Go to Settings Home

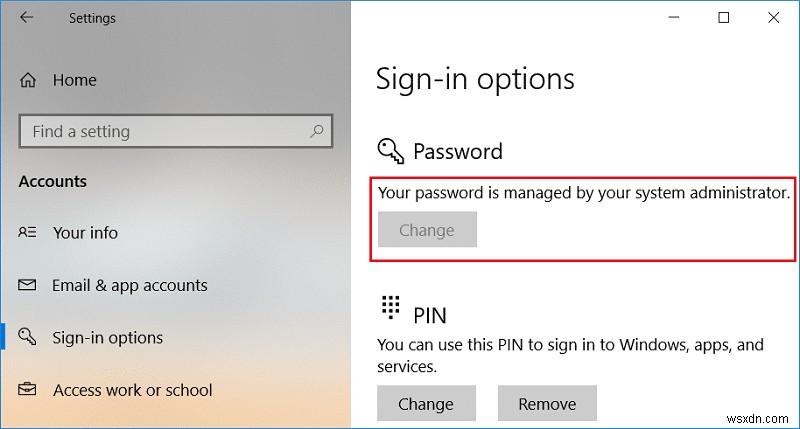pos(75,80)
